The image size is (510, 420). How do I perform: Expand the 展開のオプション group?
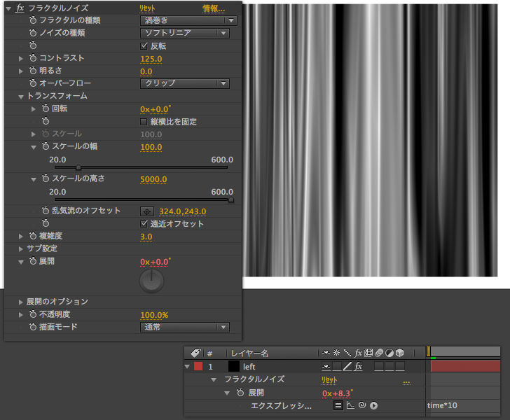click(x=21, y=302)
